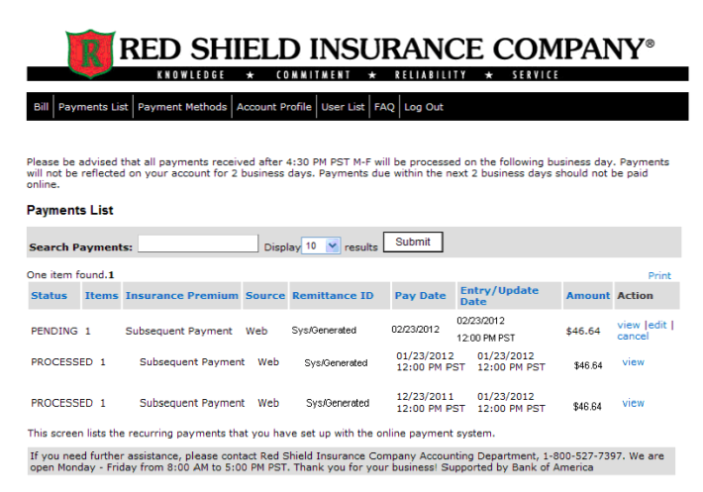Log Out of the account
This screenshot has width=703, height=492.
[424, 107]
